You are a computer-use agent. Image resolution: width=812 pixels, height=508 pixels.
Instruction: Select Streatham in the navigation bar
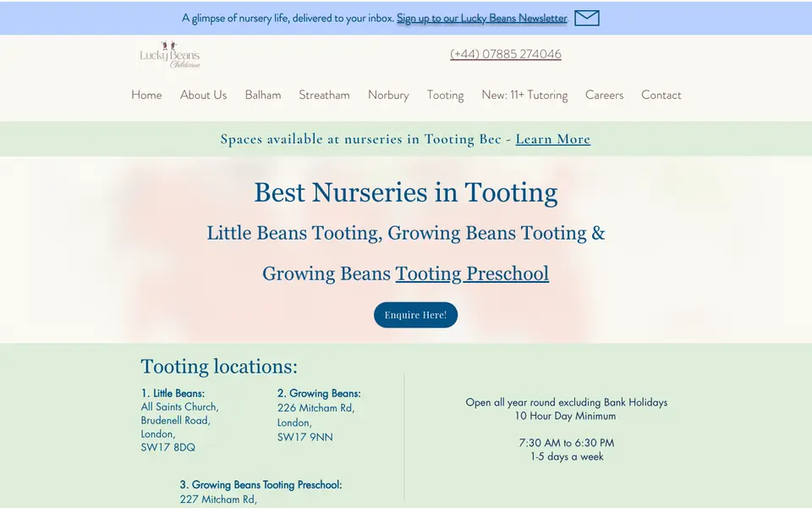324,95
